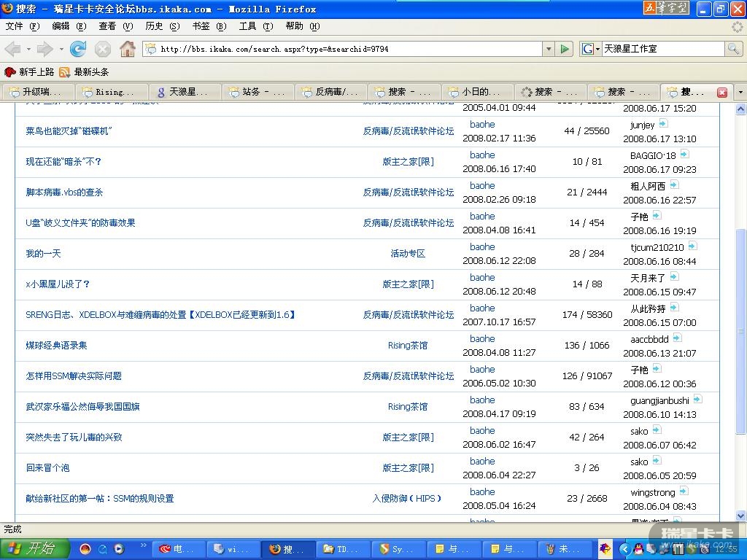The width and height of the screenshot is (747, 560).
Task: Open the last-post arrow icon next to junjey
Action: [665, 125]
